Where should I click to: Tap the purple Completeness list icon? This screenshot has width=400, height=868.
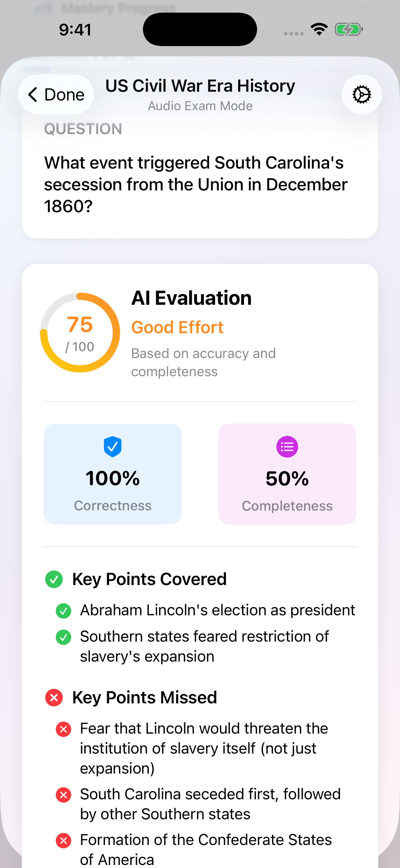[287, 446]
